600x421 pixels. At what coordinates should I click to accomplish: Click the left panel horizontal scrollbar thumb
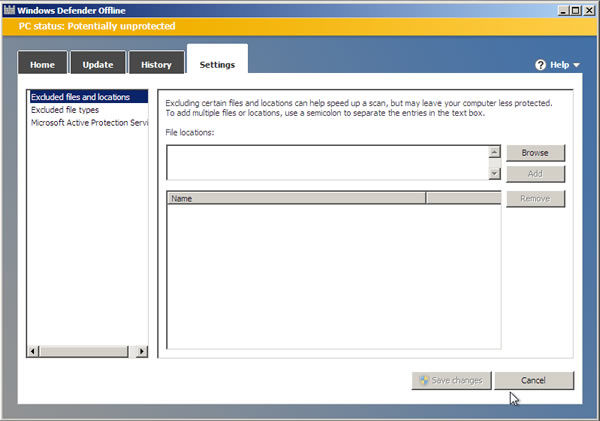coord(84,351)
